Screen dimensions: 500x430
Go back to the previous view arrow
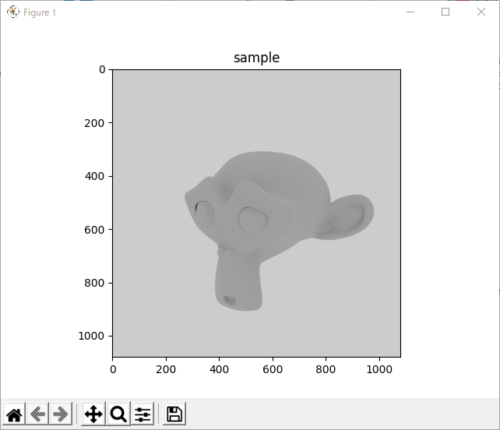(x=38, y=414)
